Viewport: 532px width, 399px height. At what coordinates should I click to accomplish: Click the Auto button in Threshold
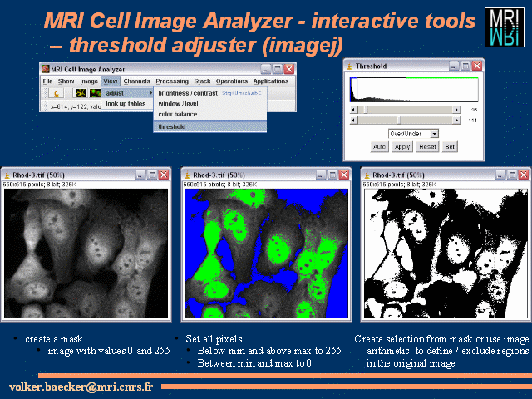(379, 146)
